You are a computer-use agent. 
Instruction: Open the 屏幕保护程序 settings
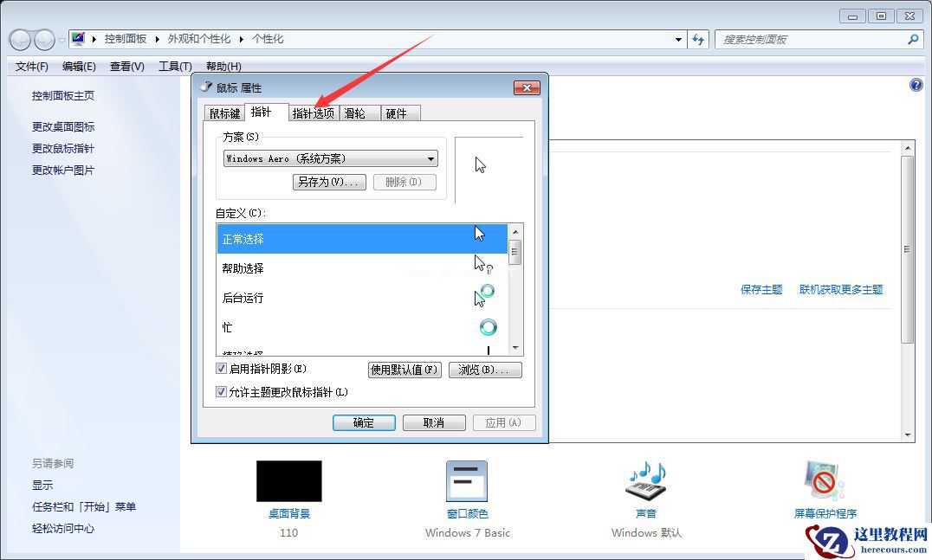(822, 480)
